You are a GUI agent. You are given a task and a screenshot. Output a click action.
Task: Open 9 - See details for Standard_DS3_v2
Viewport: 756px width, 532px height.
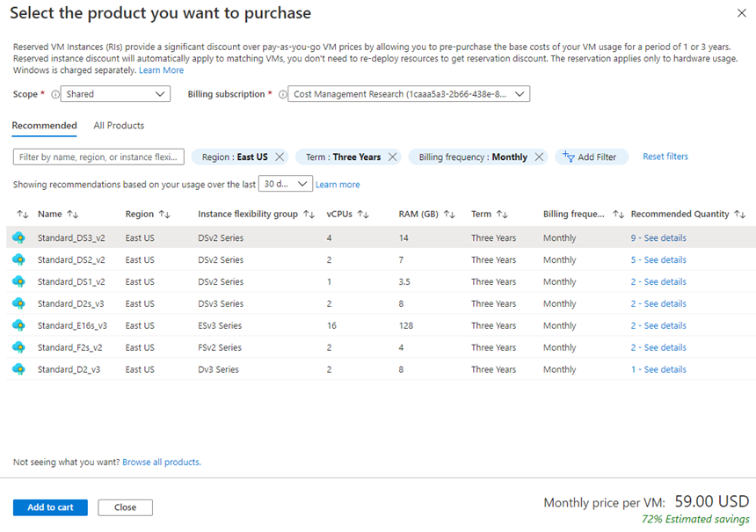(x=658, y=237)
